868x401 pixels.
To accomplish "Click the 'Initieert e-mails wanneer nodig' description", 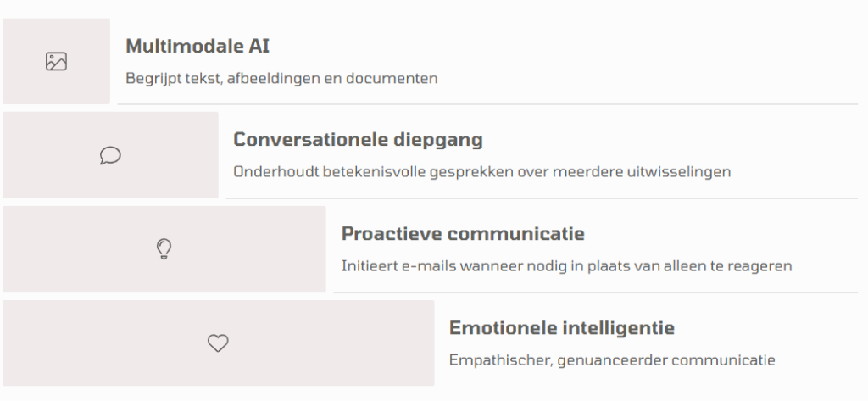I will [567, 266].
